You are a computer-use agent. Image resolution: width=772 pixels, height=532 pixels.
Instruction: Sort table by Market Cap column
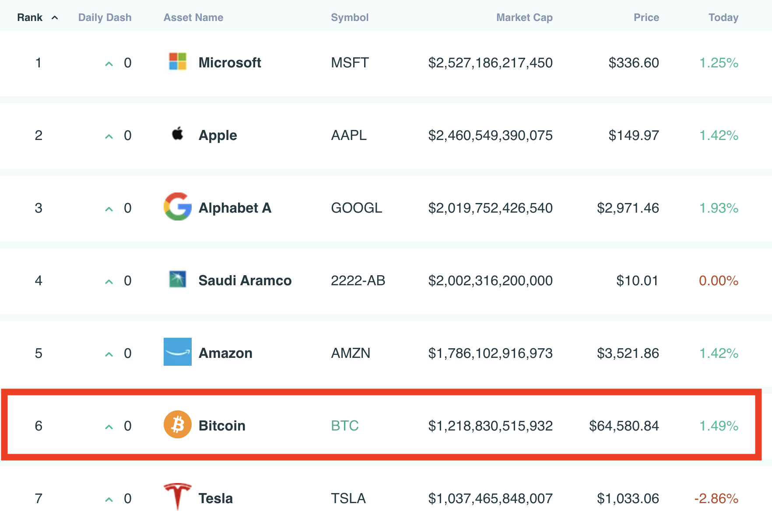[524, 17]
